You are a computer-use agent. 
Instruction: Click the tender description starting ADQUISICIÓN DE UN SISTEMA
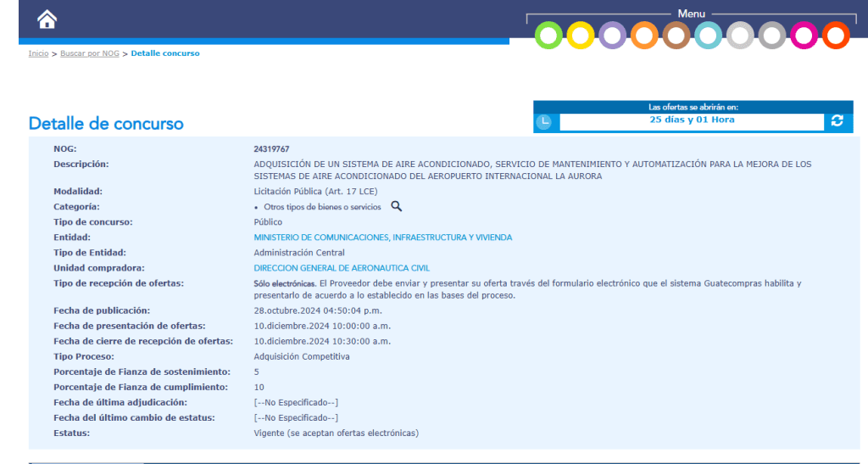pyautogui.click(x=532, y=170)
